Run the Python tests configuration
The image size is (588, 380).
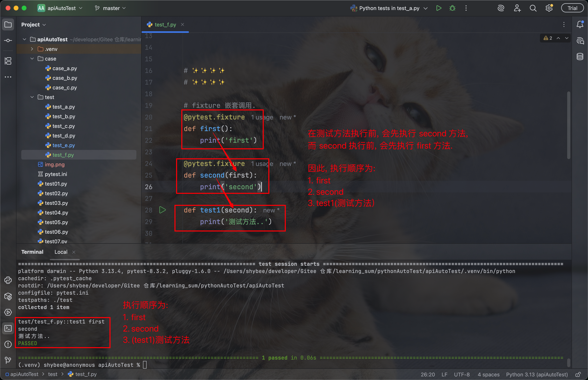pyautogui.click(x=439, y=8)
